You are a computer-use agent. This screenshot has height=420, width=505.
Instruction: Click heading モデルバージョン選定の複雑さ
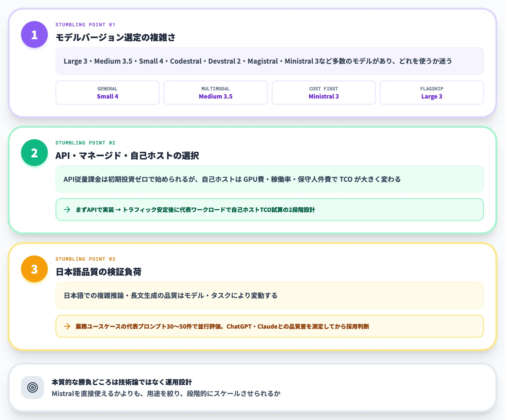pos(115,37)
